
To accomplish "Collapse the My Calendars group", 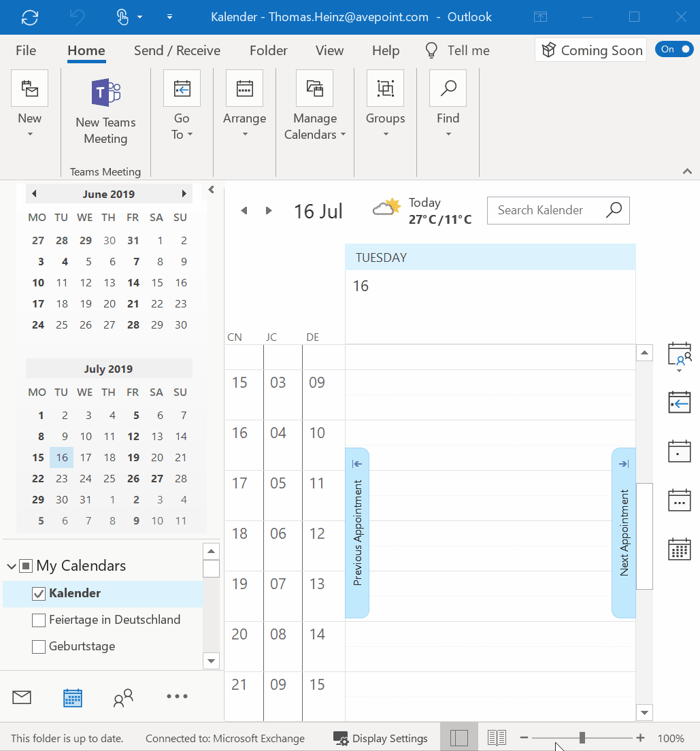I will click(12, 567).
